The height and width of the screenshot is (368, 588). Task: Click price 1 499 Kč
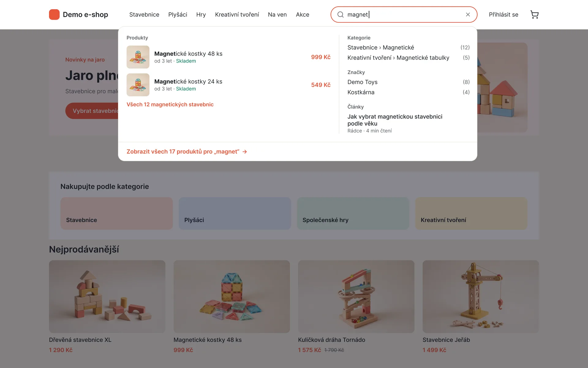434,350
